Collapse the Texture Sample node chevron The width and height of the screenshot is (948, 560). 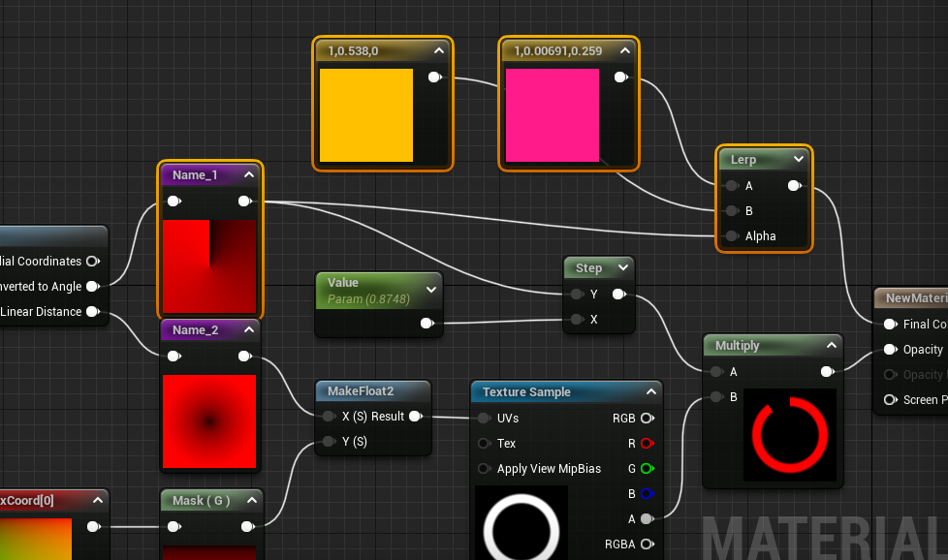651,391
